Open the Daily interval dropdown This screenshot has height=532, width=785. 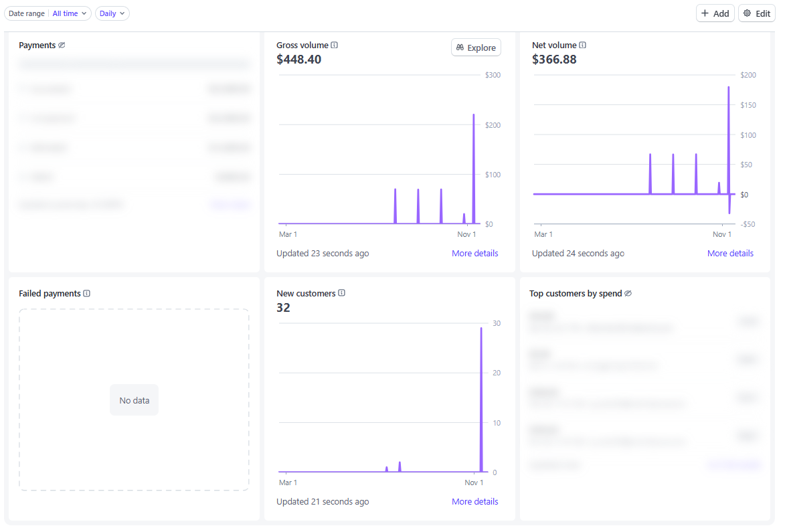tap(112, 13)
